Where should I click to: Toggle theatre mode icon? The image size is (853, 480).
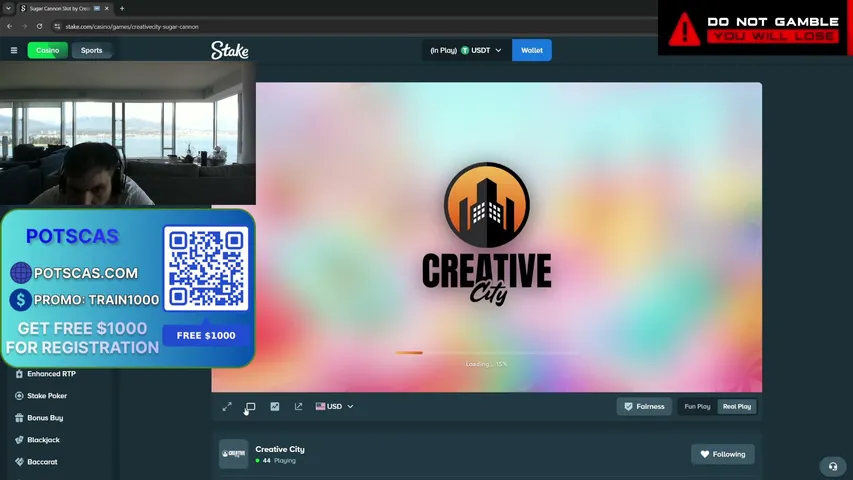click(250, 407)
